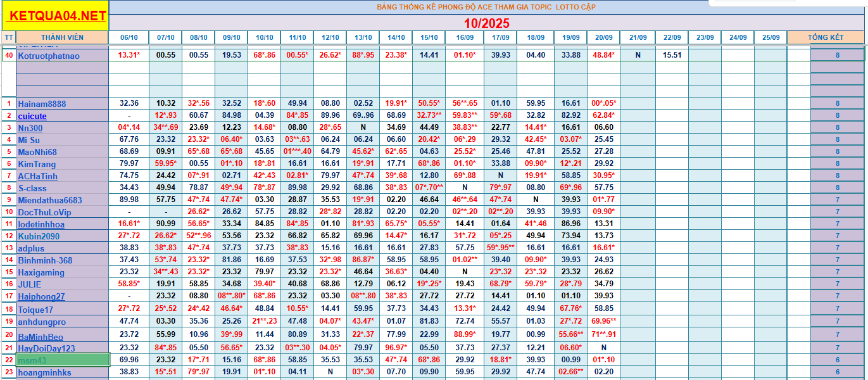Open the Hainam8888 member profile
868x380 pixels.
coord(42,104)
